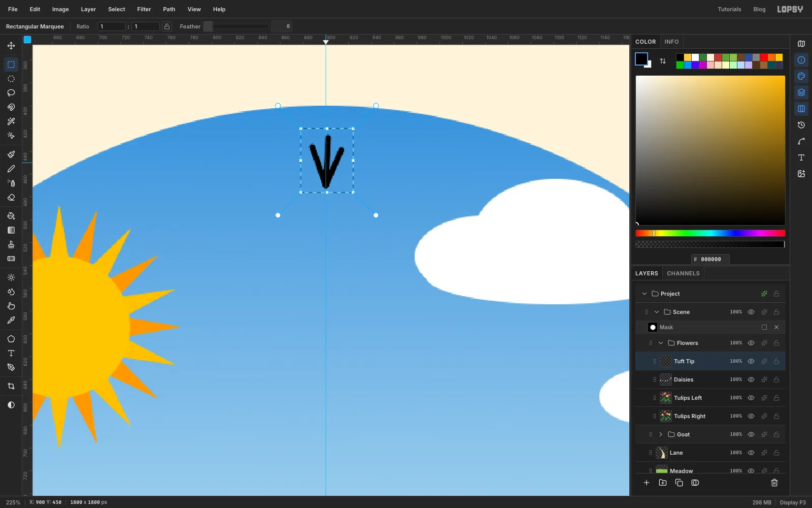The height and width of the screenshot is (508, 812).
Task: Hide the Tuft Tip layer
Action: coord(751,361)
